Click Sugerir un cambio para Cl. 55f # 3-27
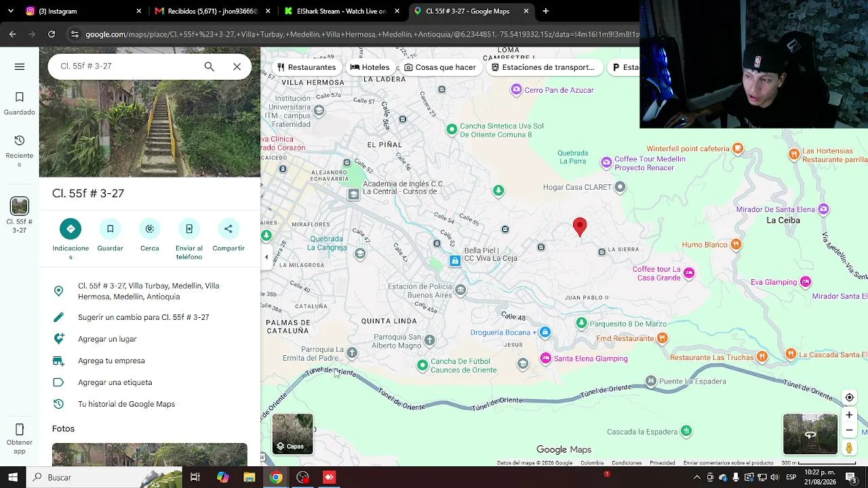 (150, 317)
